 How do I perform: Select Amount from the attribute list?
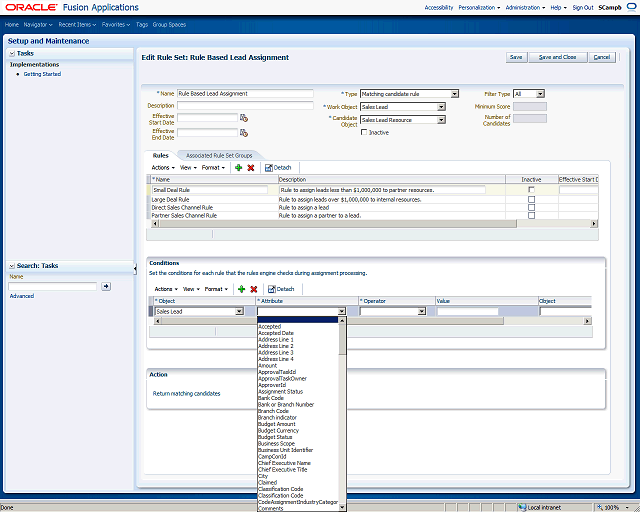coord(268,365)
